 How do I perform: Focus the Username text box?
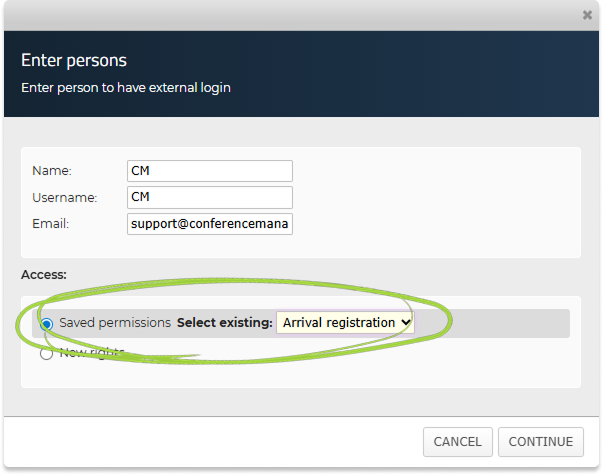[210, 197]
